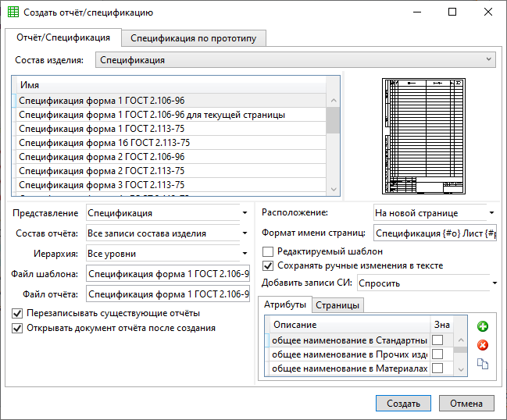Select 'Спецификация форма 3 ГОСТ 2.113-75' row
This screenshot has width=507, height=420.
(171, 185)
